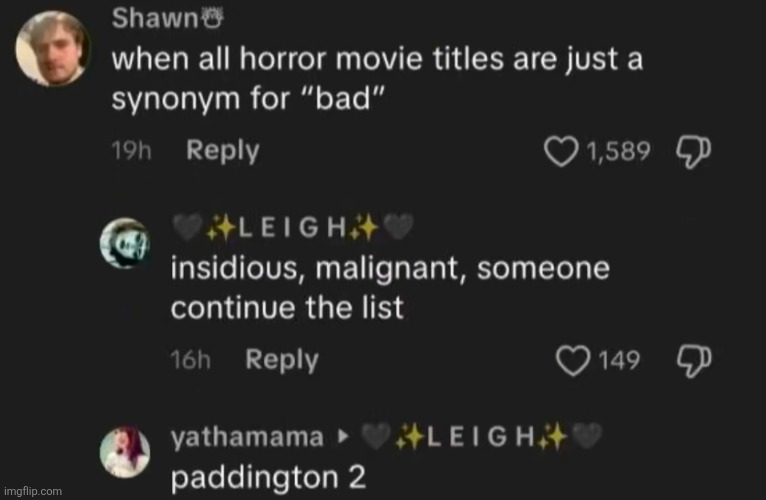Open Shawn's profile picture

click(52, 49)
